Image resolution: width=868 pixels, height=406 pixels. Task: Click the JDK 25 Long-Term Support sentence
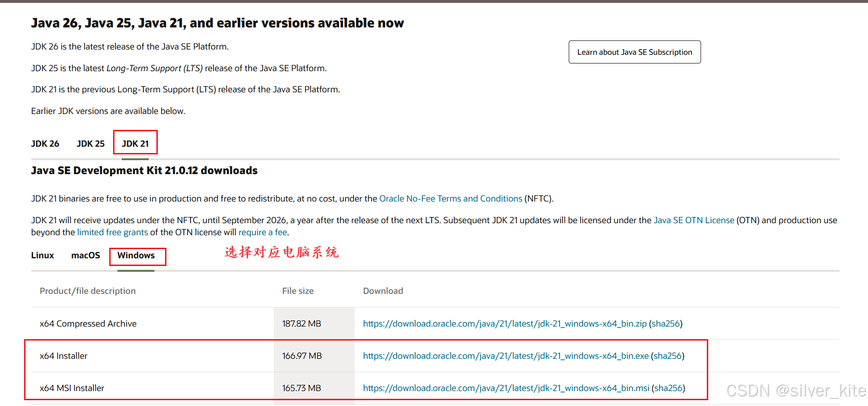click(179, 68)
